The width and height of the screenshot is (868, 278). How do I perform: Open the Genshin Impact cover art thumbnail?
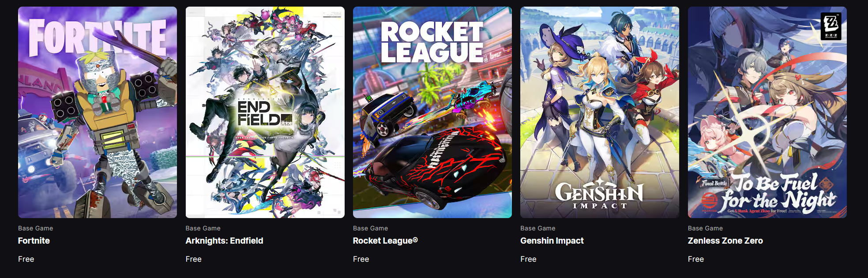click(x=600, y=112)
